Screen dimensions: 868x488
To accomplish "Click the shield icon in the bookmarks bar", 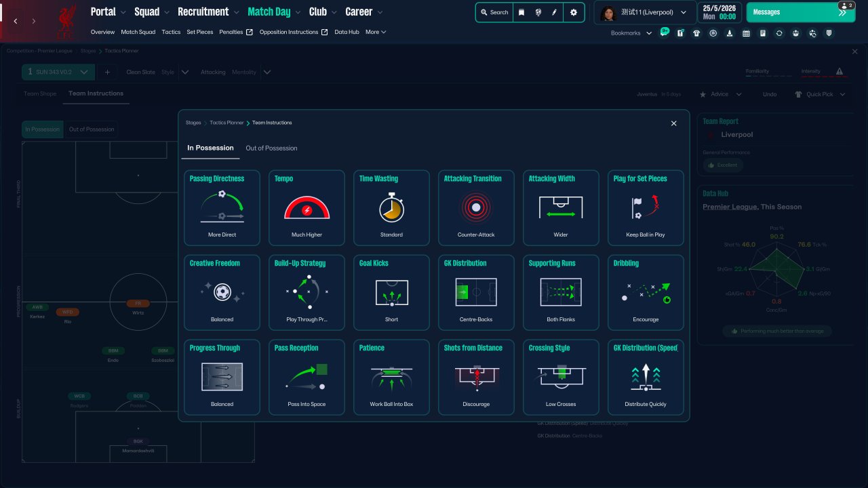I will pos(828,33).
